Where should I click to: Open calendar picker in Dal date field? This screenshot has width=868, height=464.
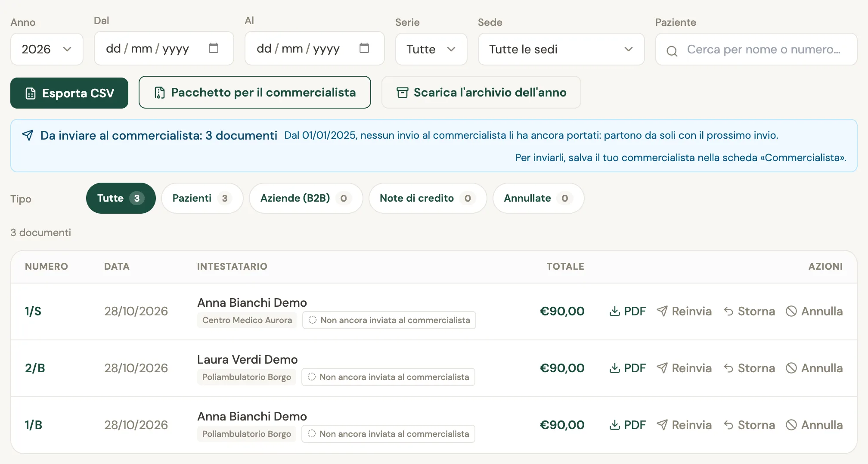click(x=214, y=48)
